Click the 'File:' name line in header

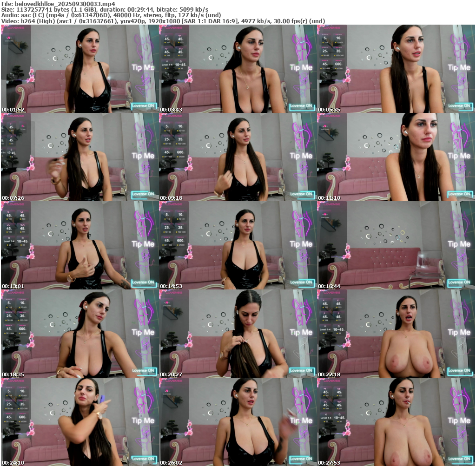point(58,4)
